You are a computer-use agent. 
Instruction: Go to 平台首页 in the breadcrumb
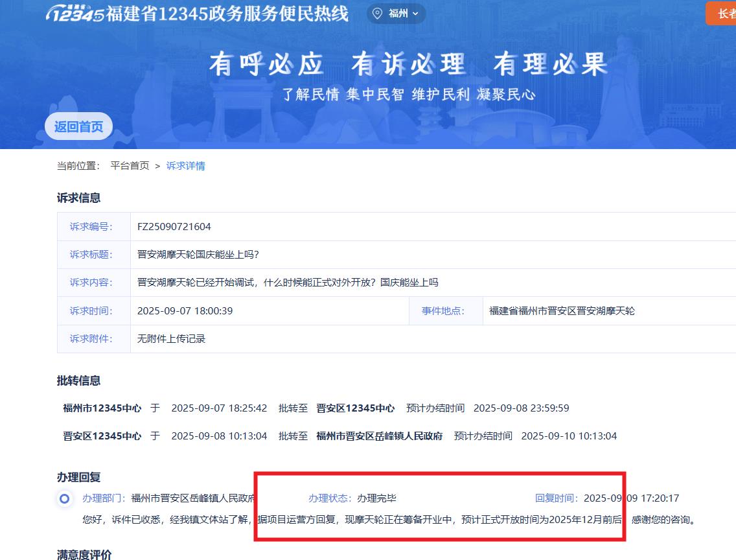(130, 166)
